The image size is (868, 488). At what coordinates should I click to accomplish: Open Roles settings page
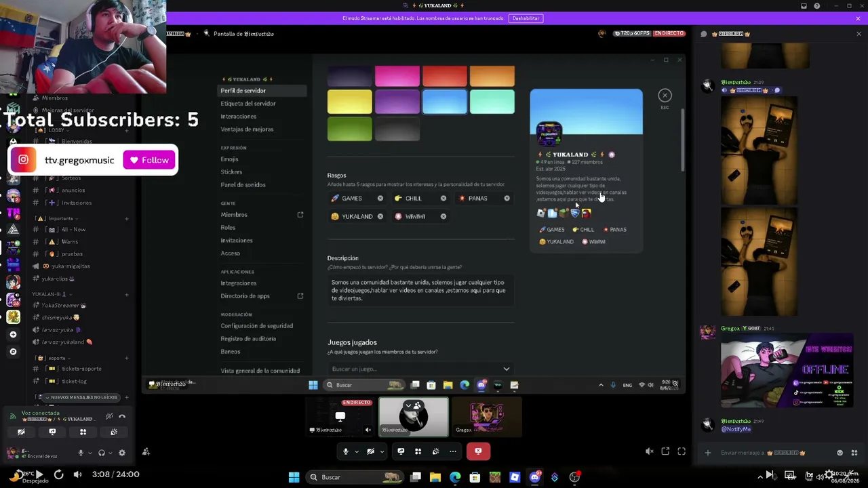pyautogui.click(x=228, y=228)
